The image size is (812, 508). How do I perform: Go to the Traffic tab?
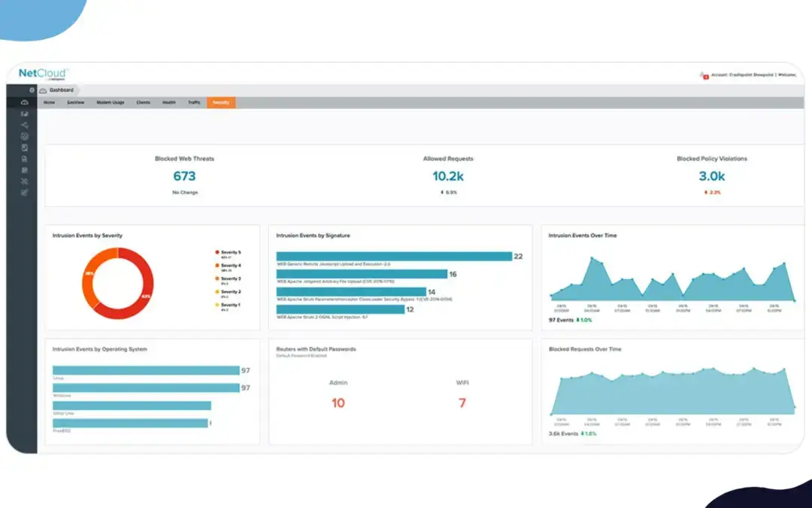[x=194, y=102]
